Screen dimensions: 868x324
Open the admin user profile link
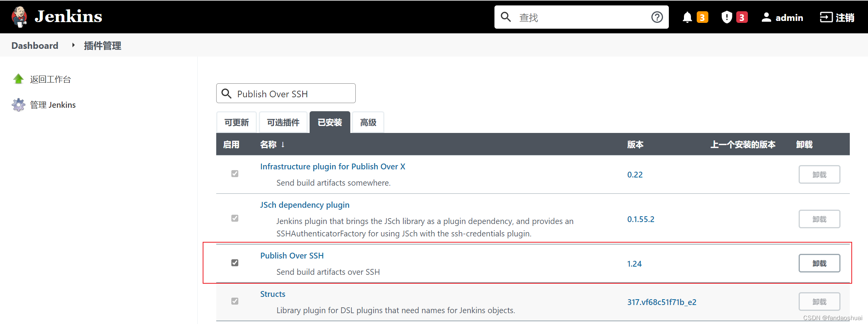point(782,17)
